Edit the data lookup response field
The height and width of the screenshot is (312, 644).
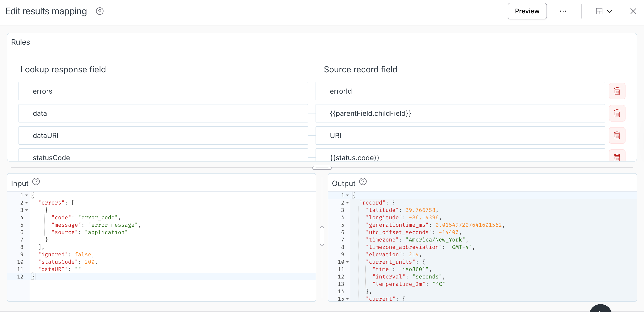[163, 113]
